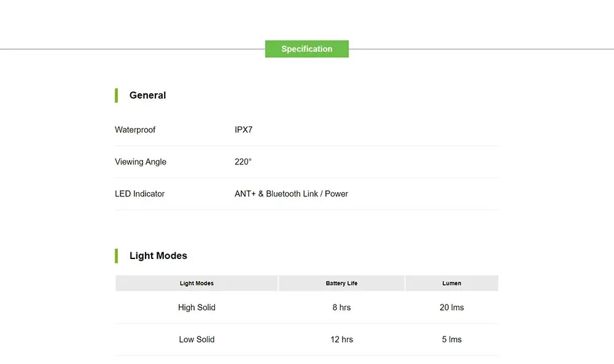
Task: Select the General section heading
Action: [147, 95]
